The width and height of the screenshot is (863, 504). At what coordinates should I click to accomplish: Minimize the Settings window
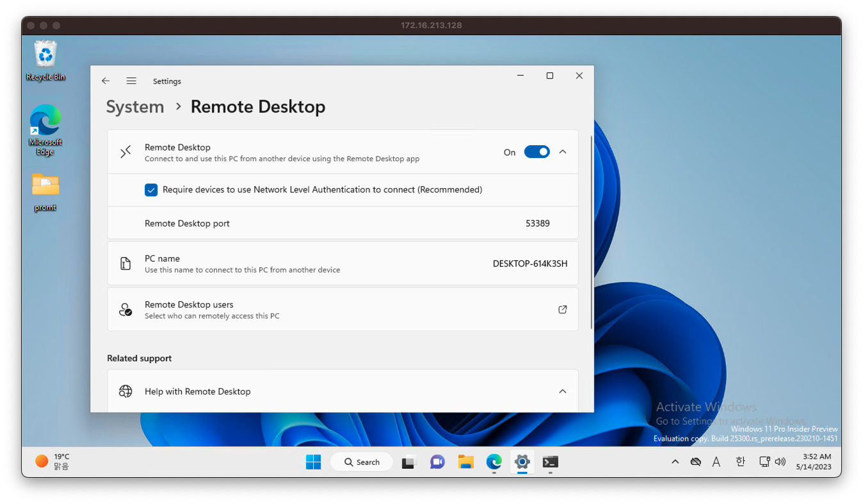point(520,75)
